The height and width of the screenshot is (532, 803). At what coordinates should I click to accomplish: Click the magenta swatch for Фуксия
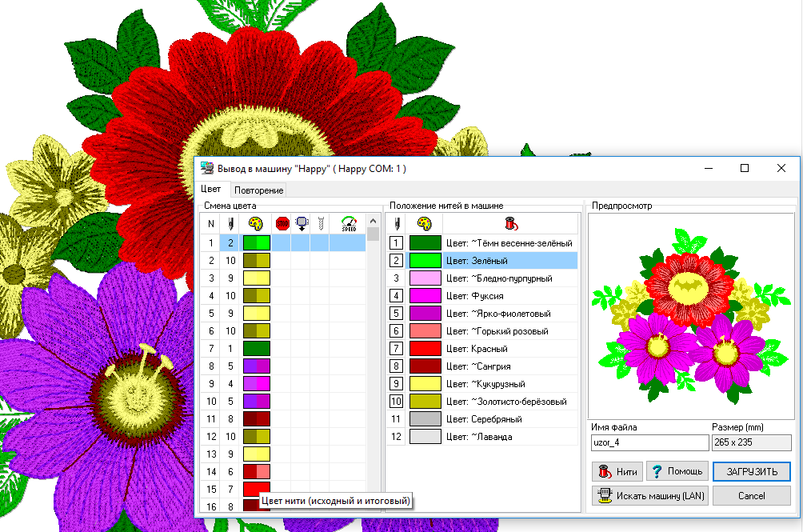pos(425,296)
